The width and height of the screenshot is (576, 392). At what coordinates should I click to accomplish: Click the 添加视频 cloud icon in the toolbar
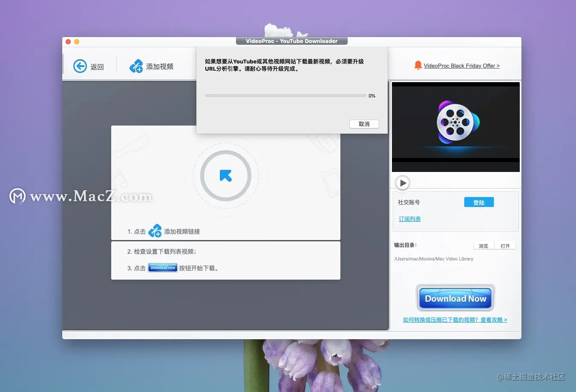(136, 66)
